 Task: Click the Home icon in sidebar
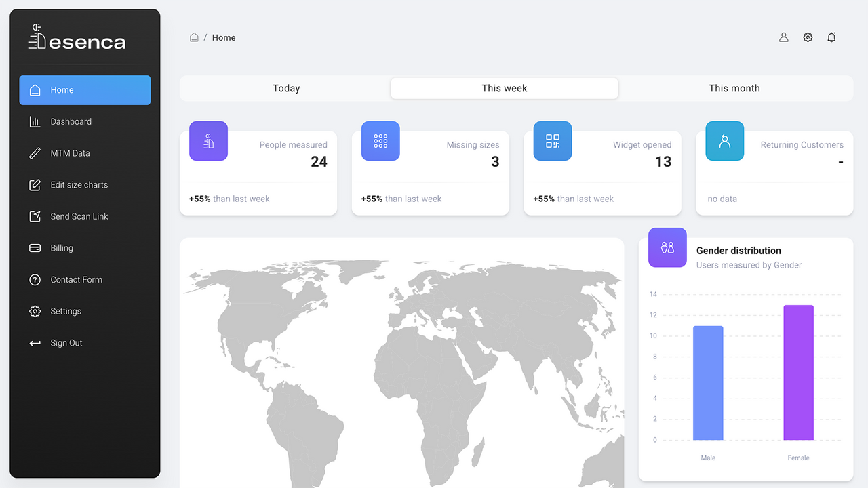coord(35,90)
